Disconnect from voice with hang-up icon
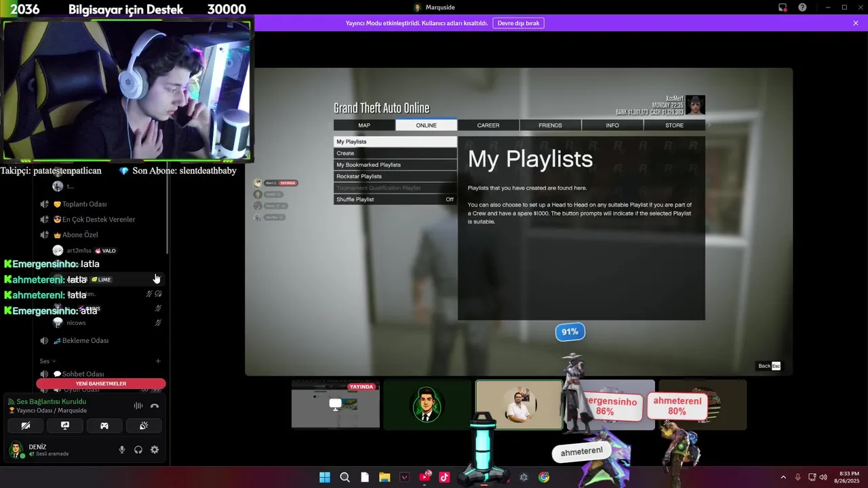Viewport: 868px width, 488px height. coord(155,406)
